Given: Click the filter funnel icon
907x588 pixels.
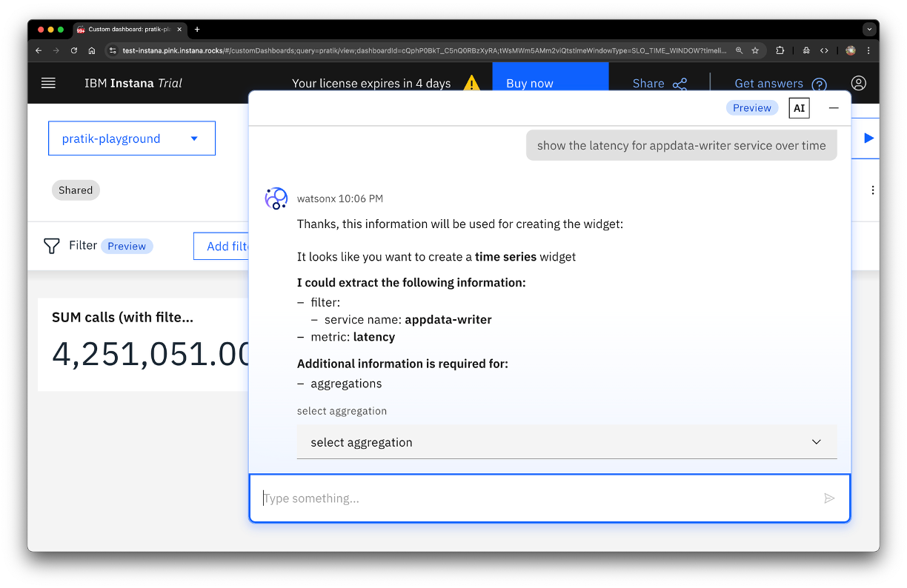Looking at the screenshot, I should coord(51,246).
